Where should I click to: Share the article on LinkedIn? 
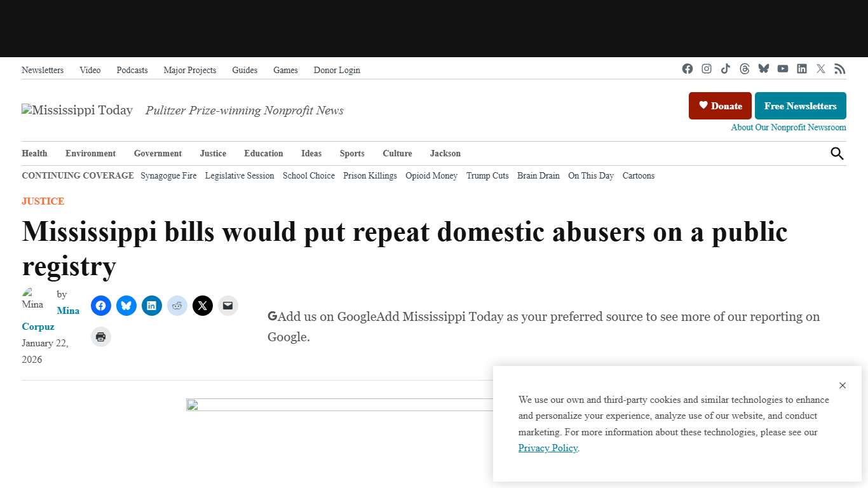click(152, 306)
